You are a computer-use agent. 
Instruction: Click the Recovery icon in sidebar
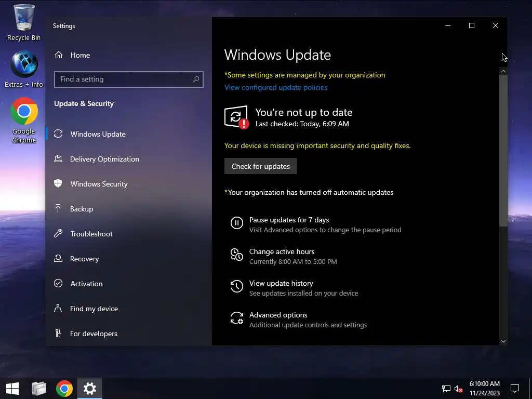click(58, 259)
